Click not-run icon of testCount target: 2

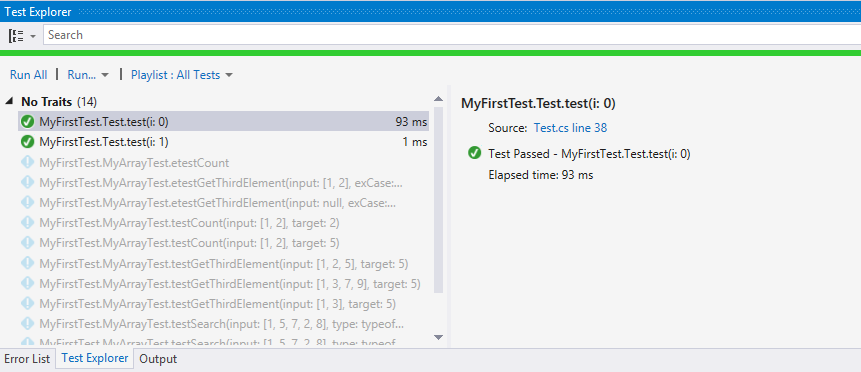pos(27,223)
